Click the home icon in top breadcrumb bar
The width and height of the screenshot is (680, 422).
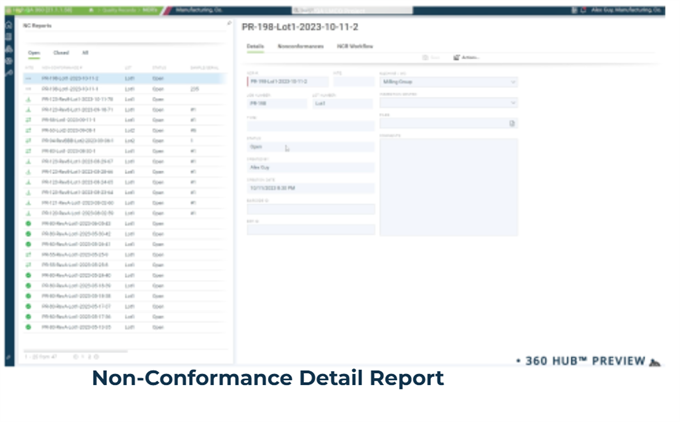92,10
